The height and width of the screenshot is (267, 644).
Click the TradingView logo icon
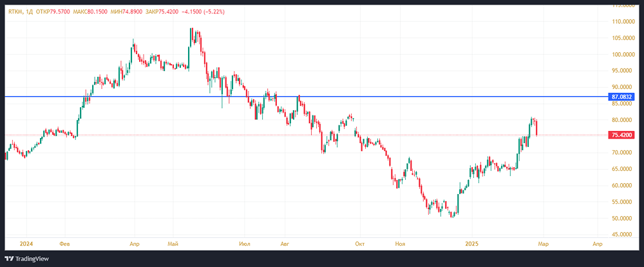pyautogui.click(x=10, y=258)
